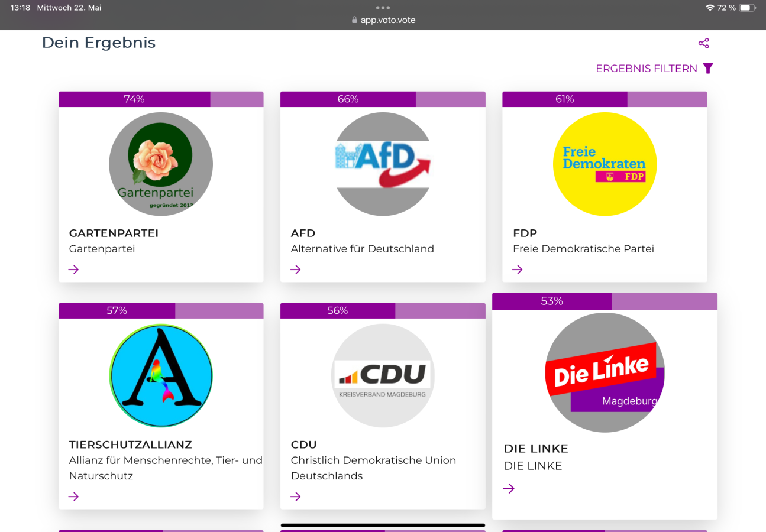This screenshot has width=766, height=532.
Task: Select the Gartenpartei rose logo
Action: click(x=161, y=164)
